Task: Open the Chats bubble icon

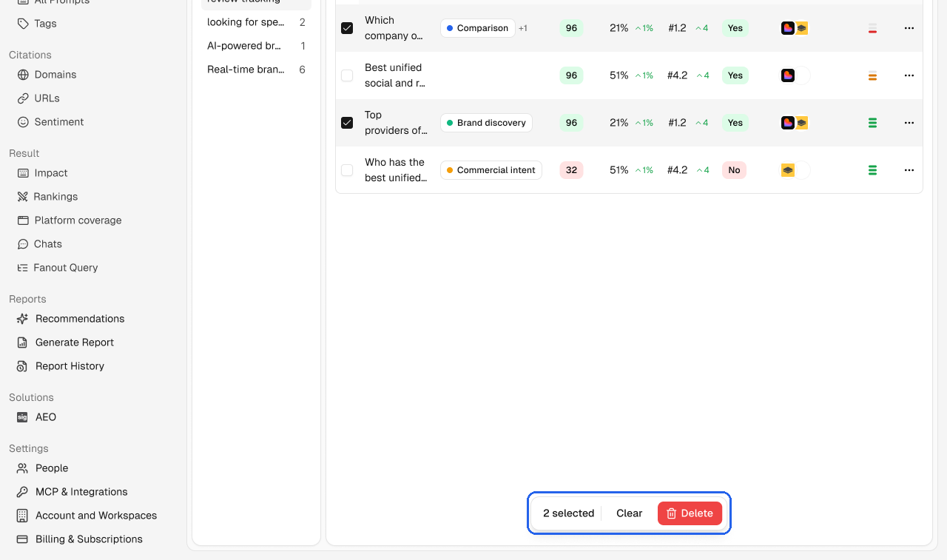Action: pos(23,244)
